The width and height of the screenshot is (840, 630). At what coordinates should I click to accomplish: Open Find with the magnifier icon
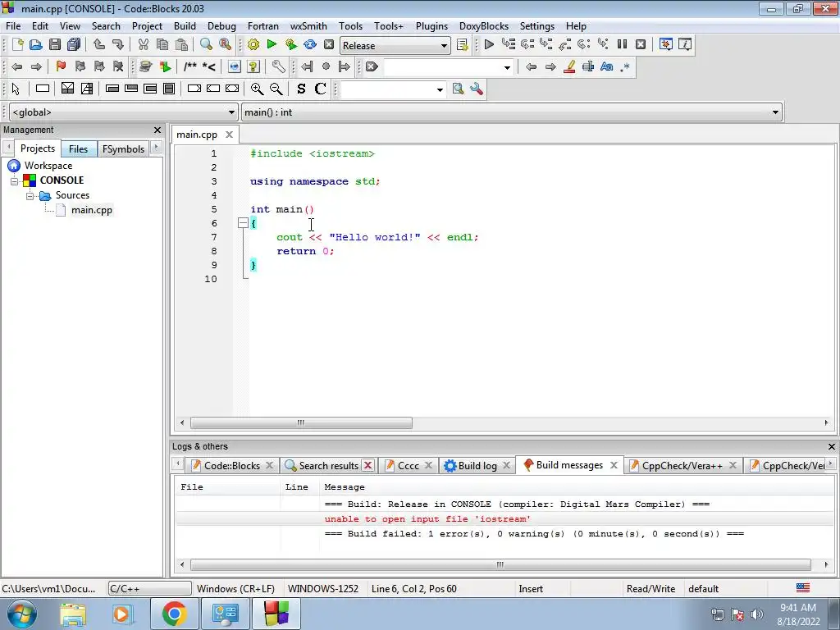click(x=206, y=44)
